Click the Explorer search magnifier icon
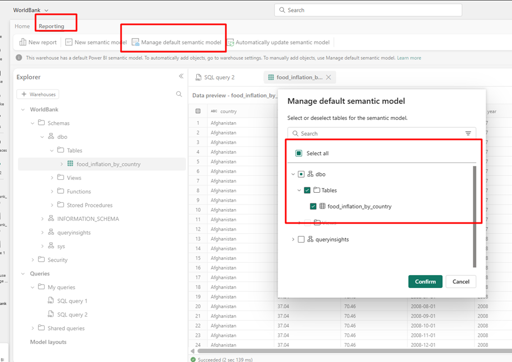 (179, 94)
